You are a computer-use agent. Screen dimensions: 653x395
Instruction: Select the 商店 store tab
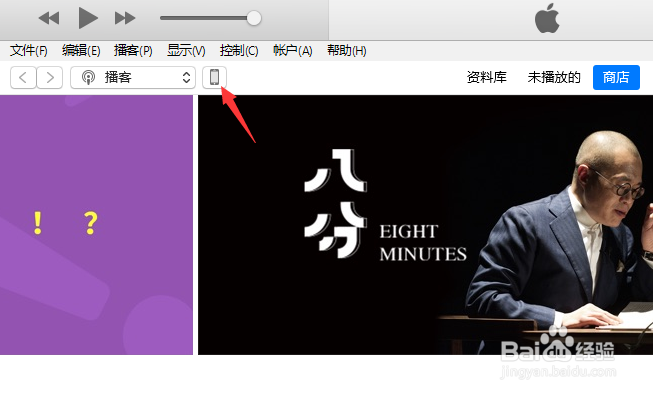(x=616, y=78)
